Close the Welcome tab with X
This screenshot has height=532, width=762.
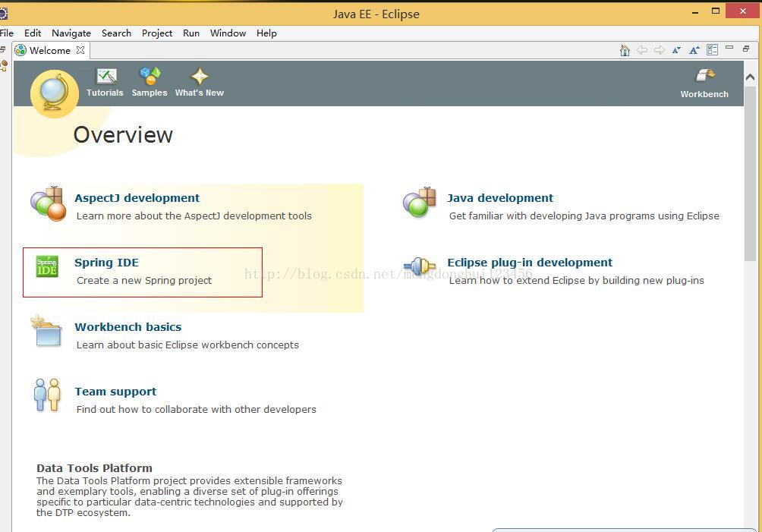coord(80,50)
